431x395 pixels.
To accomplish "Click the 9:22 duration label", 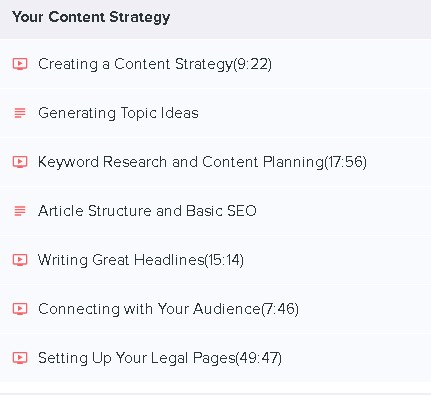I will 252,64.
